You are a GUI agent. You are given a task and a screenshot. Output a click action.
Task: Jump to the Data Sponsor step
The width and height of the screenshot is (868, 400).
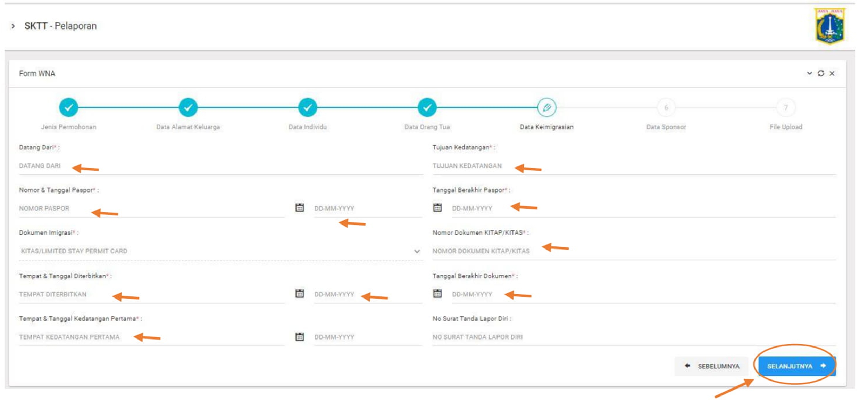tap(666, 107)
